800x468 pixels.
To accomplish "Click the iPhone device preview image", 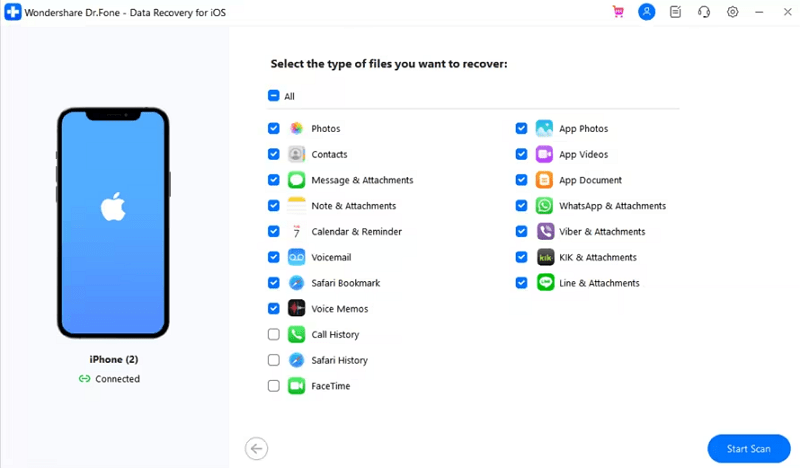I will (x=113, y=222).
